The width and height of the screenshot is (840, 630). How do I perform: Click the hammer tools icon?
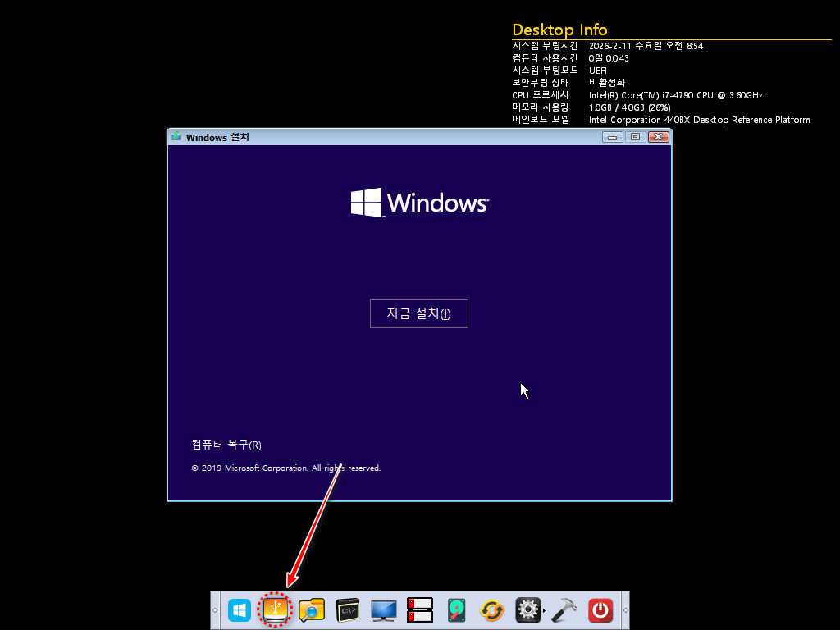[564, 610]
